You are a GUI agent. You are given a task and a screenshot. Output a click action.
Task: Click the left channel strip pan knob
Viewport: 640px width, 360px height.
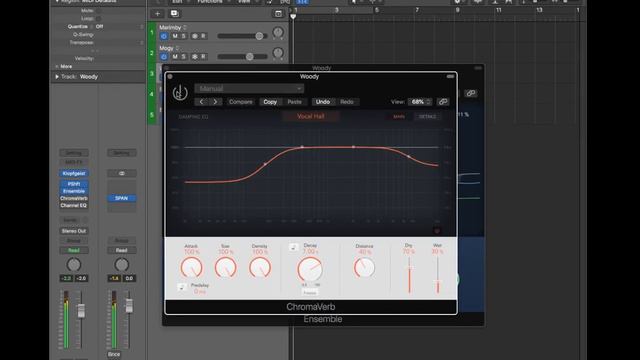tap(74, 265)
